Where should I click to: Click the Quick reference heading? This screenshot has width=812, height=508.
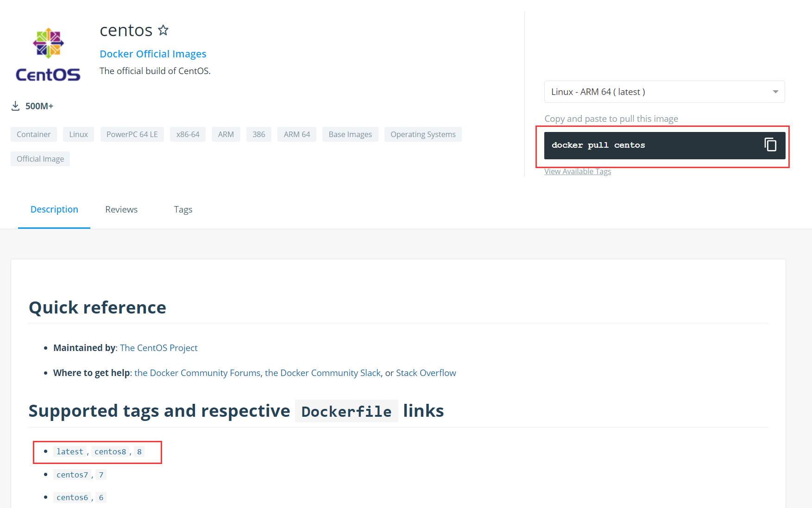[x=97, y=307]
